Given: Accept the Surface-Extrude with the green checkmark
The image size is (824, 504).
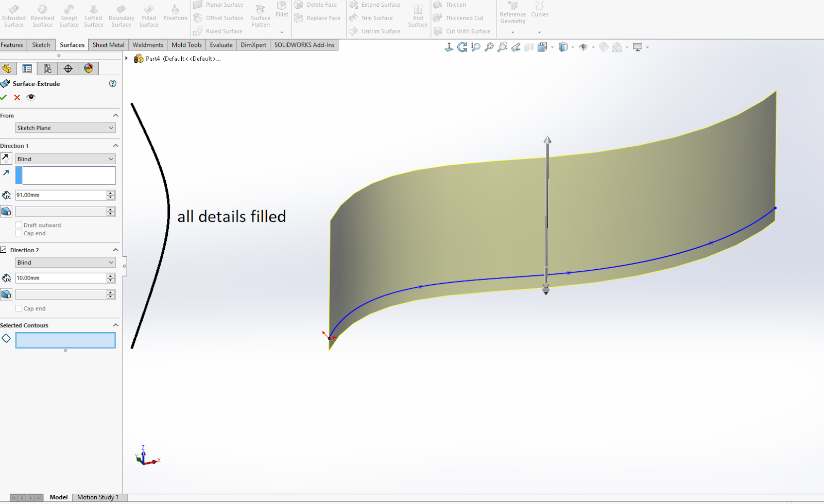Looking at the screenshot, I should tap(4, 97).
